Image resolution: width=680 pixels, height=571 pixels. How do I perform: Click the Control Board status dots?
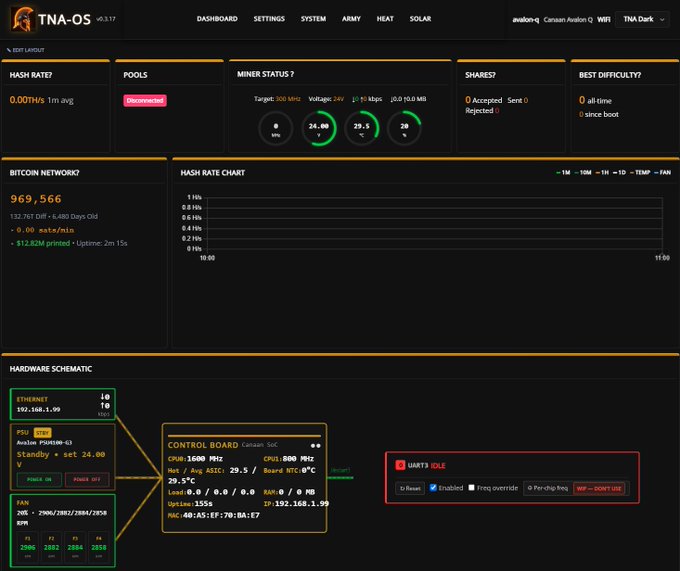click(315, 446)
